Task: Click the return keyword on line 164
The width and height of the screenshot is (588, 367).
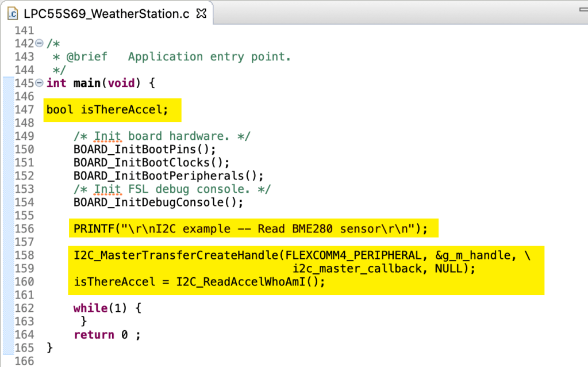Action: [94, 335]
